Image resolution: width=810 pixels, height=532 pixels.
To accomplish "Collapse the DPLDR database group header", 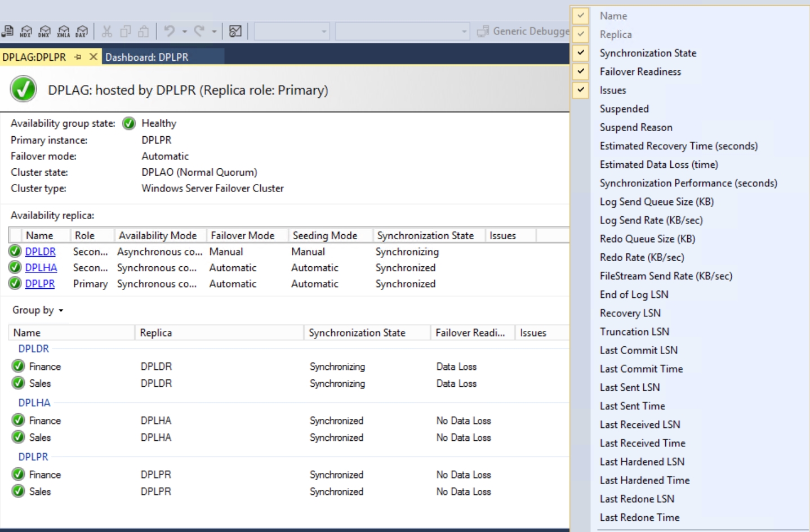I will click(x=33, y=348).
